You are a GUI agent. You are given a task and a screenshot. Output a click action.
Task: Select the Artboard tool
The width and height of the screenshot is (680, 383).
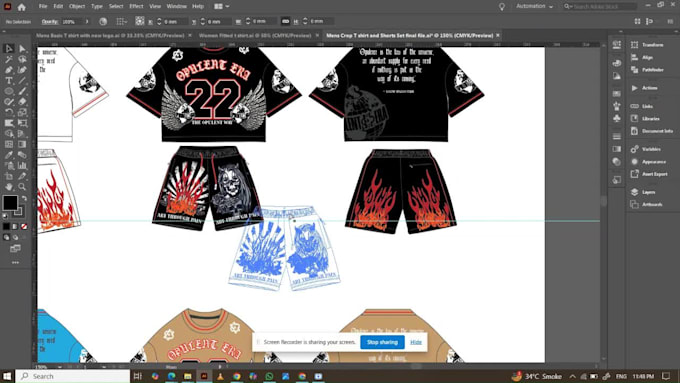coord(9,176)
